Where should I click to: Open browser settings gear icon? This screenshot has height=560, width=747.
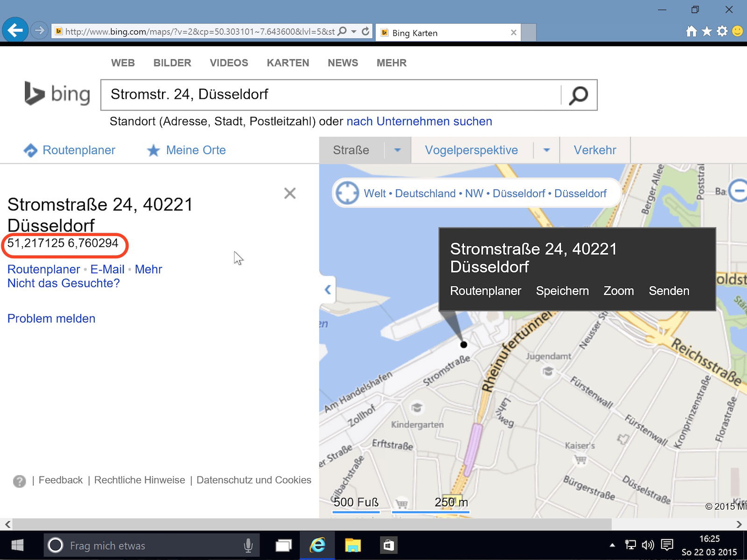pyautogui.click(x=722, y=31)
